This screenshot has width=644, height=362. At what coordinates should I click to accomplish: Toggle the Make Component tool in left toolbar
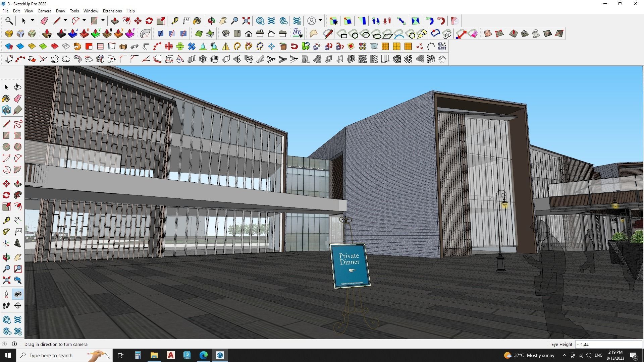point(6,110)
